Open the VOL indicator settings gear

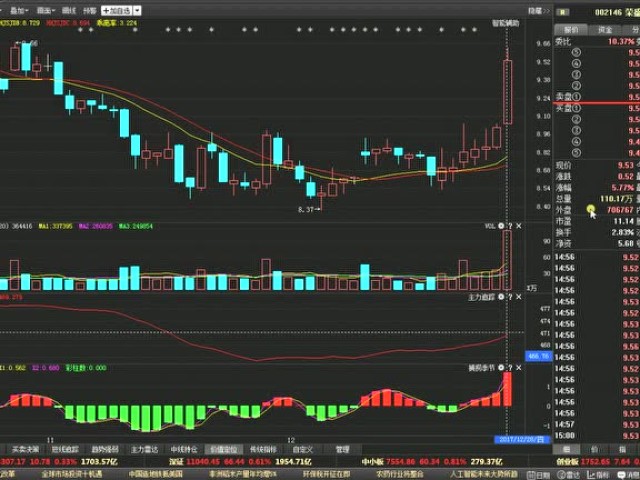pos(501,226)
